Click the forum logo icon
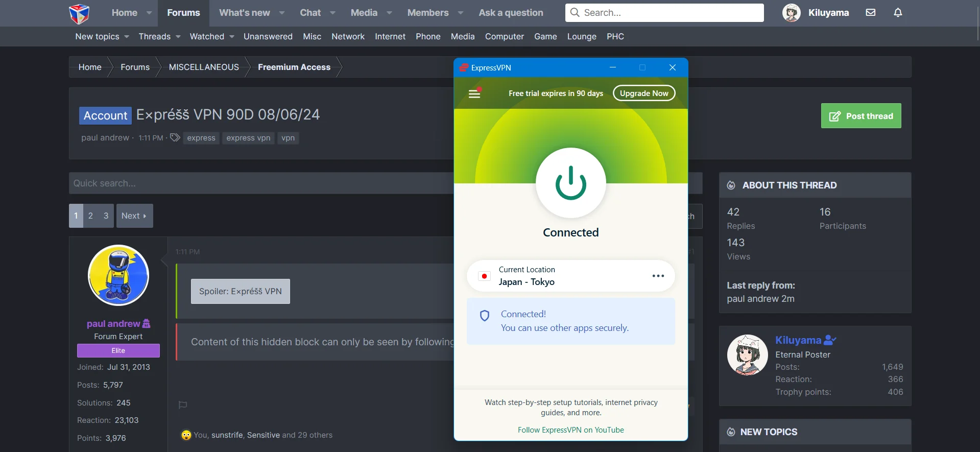This screenshot has height=452, width=980. pyautogui.click(x=79, y=14)
